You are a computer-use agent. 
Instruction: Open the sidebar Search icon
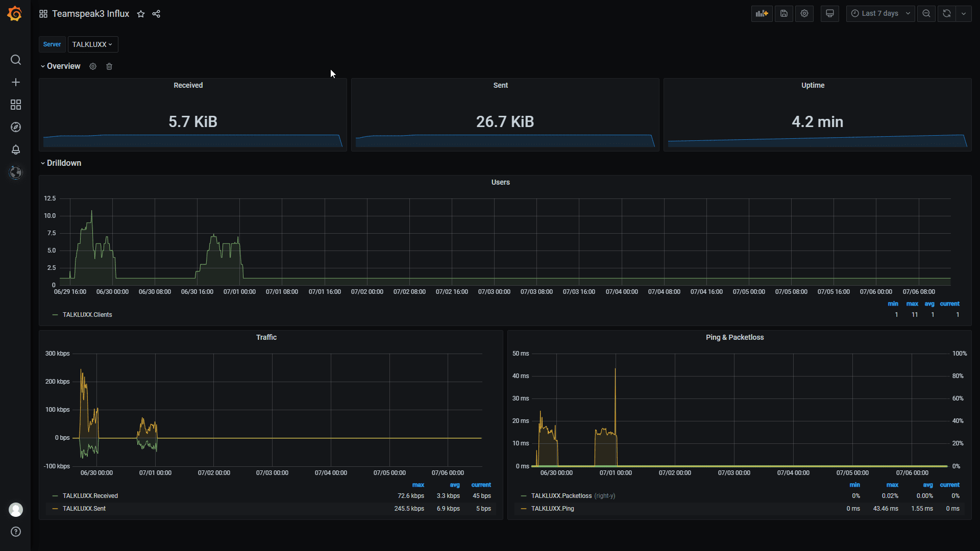(16, 60)
